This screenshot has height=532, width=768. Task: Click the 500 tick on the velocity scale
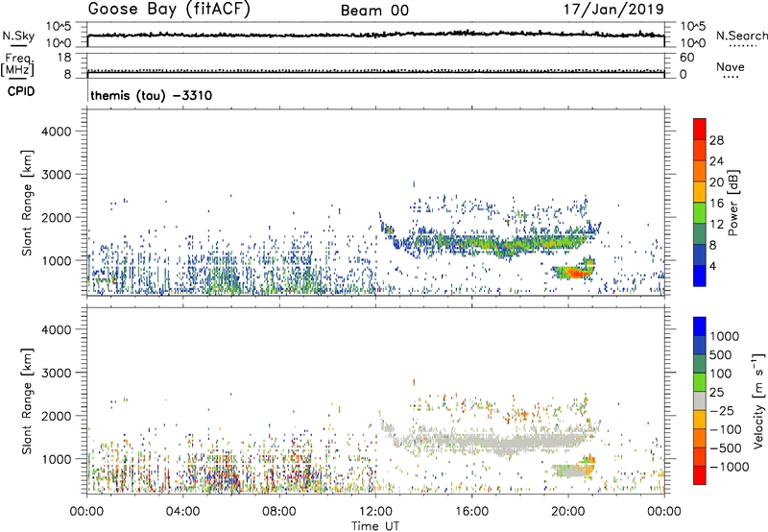tap(721, 354)
